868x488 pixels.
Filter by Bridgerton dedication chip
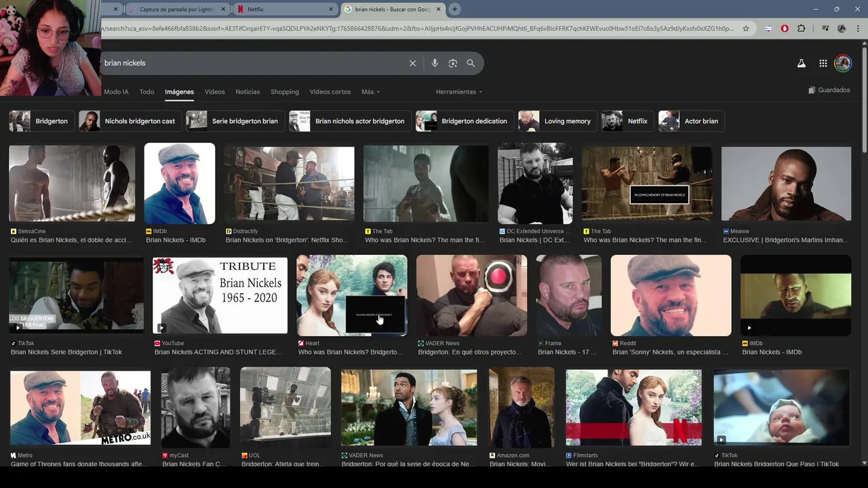tap(465, 121)
